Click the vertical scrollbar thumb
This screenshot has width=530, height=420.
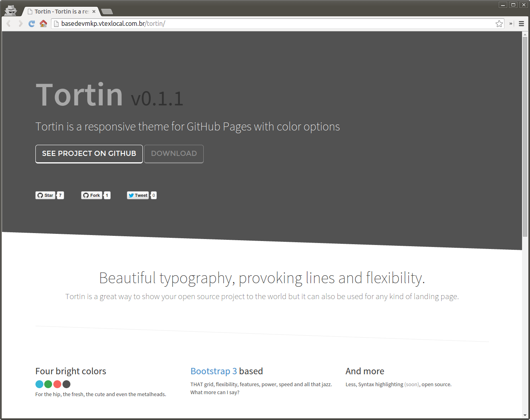click(x=525, y=138)
